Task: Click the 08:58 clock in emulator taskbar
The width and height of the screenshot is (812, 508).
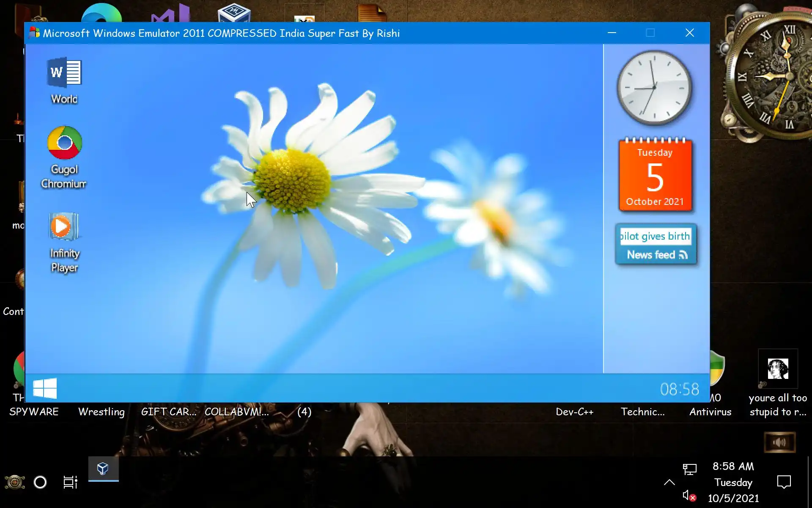Action: pos(679,389)
